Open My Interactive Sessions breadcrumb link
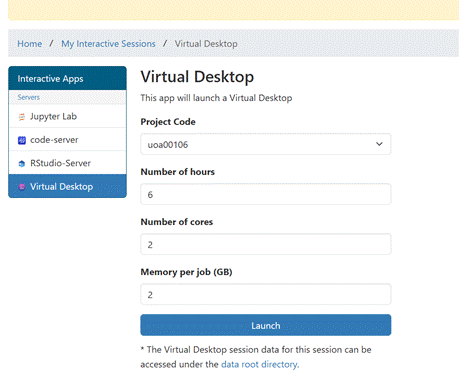The image size is (459, 378). [108, 44]
